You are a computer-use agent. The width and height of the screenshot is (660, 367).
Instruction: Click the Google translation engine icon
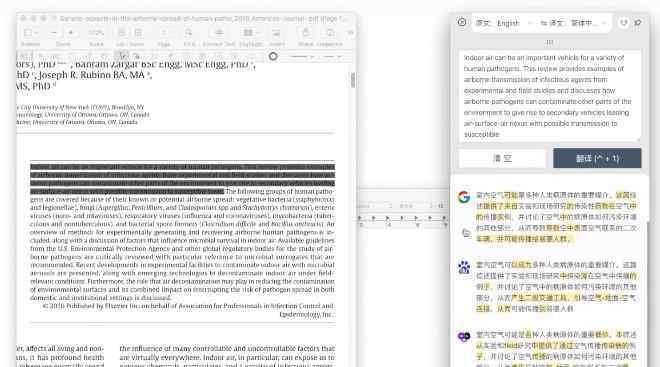tap(464, 197)
